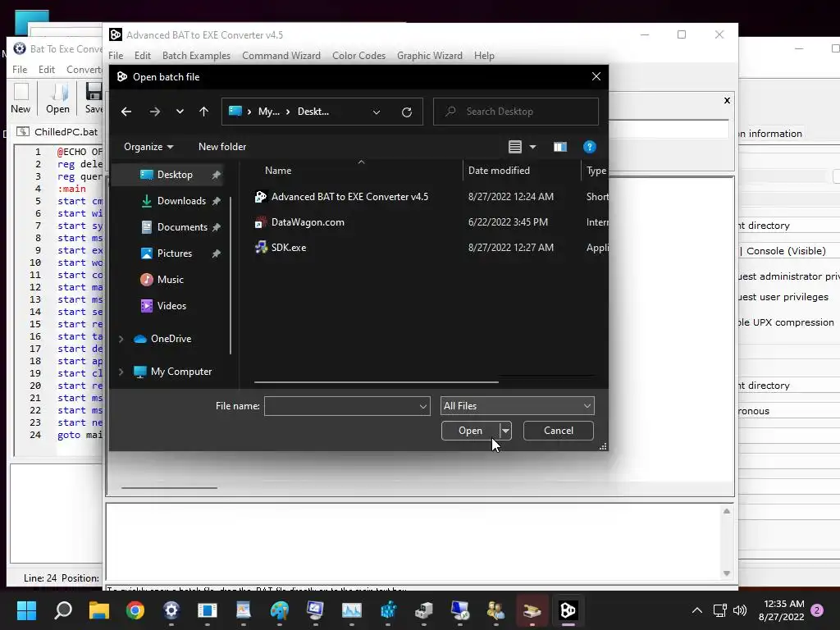Open Windows Start menu
840x630 pixels.
tap(26, 610)
